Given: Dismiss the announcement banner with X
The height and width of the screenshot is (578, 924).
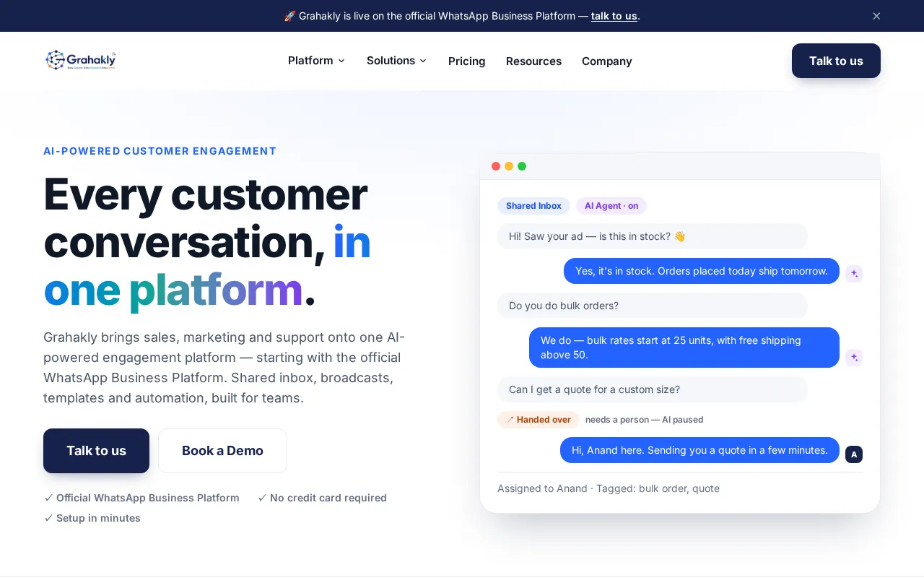Looking at the screenshot, I should pos(876,16).
